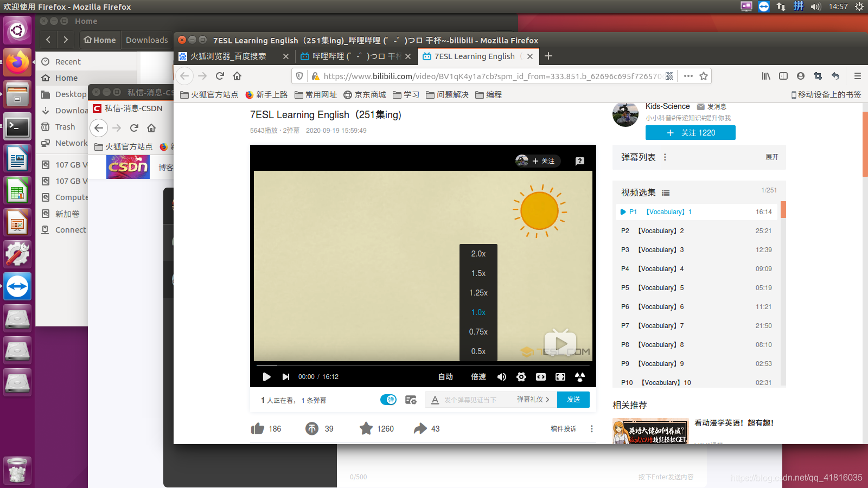Click 关注 button inside video overlay
The width and height of the screenshot is (868, 488).
tap(544, 161)
